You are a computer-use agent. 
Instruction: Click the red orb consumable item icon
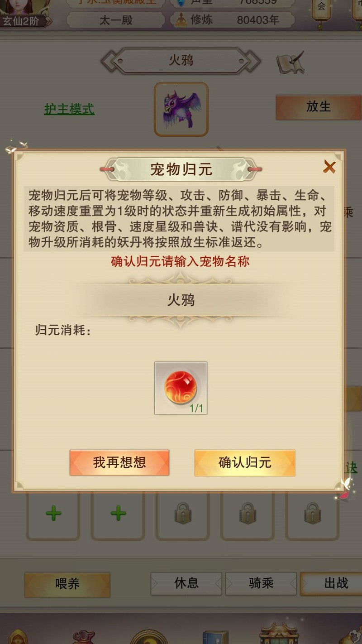tap(181, 388)
